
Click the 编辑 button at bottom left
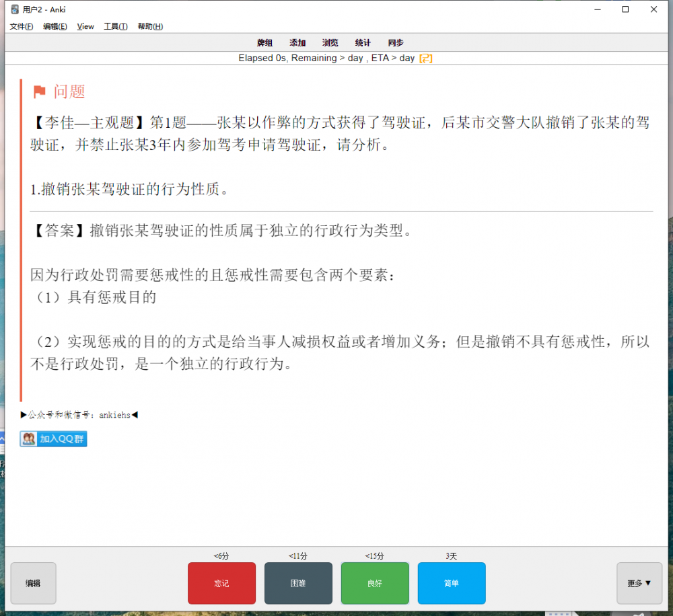(33, 583)
